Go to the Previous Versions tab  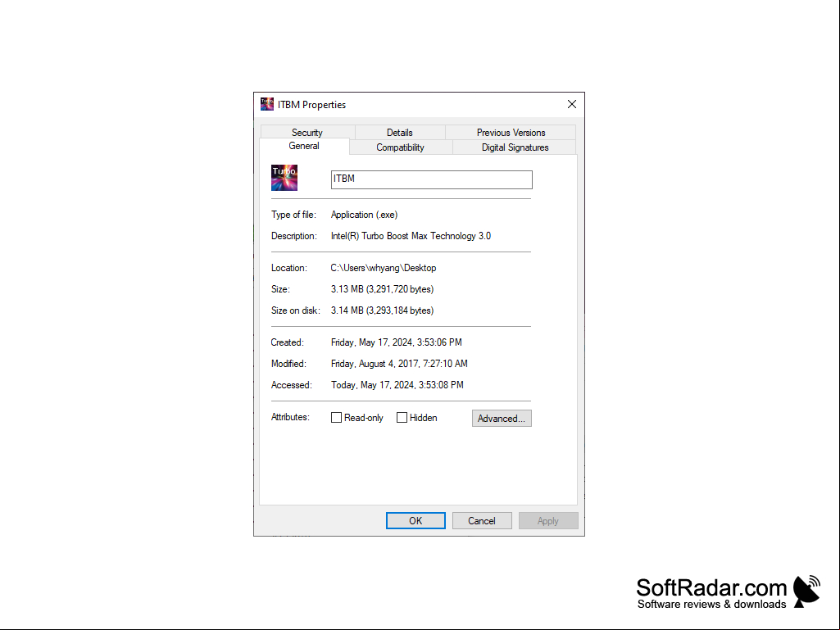coord(511,133)
